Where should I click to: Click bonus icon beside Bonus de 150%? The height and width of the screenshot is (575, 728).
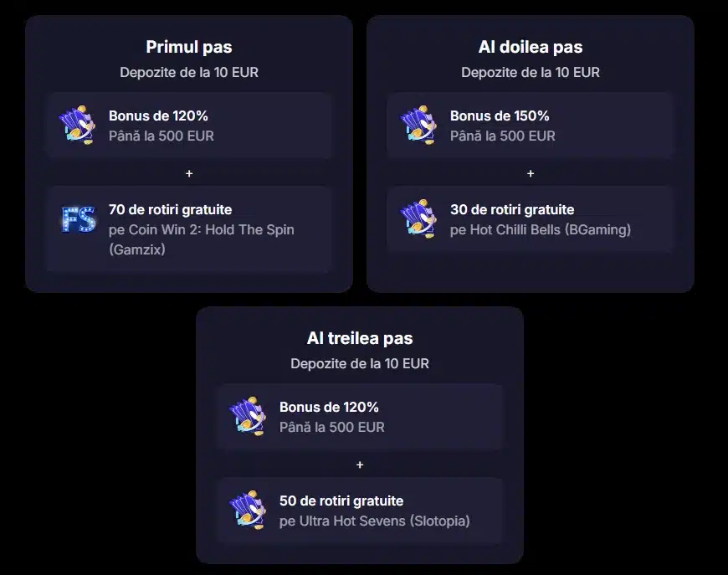pyautogui.click(x=418, y=125)
